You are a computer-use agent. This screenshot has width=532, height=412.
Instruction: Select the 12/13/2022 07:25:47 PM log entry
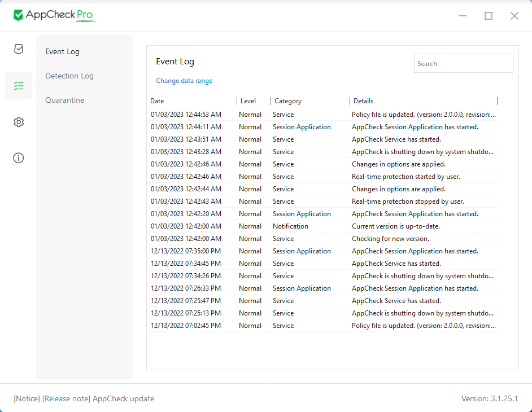pyautogui.click(x=322, y=301)
